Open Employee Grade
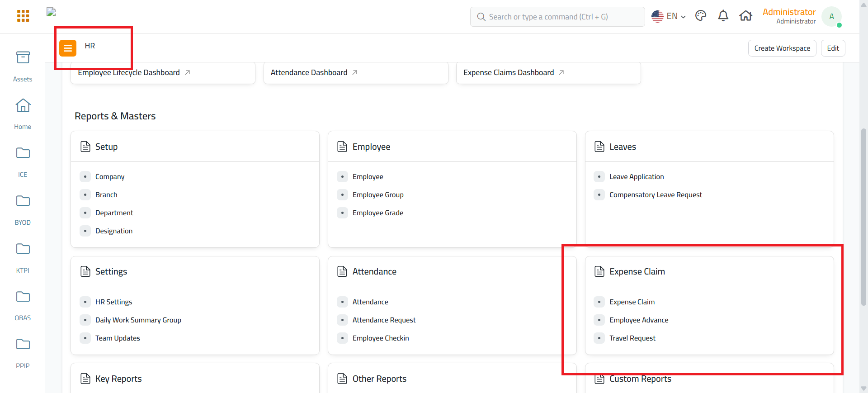This screenshot has width=868, height=393. coord(378,213)
